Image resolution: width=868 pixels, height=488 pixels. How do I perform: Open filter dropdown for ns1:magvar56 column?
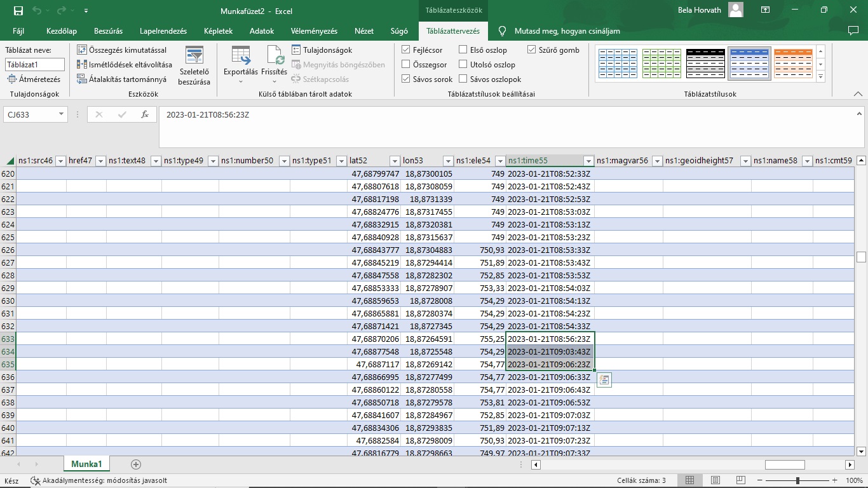click(657, 161)
